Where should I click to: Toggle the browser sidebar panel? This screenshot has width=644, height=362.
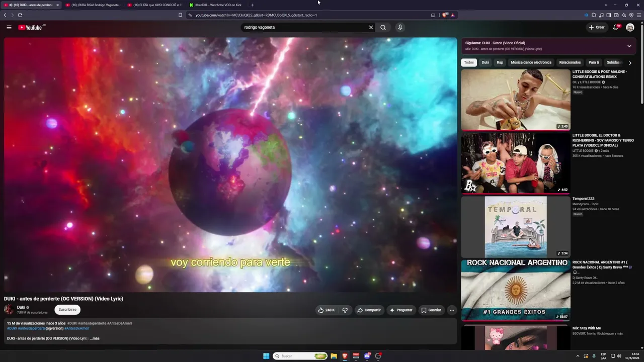click(609, 15)
